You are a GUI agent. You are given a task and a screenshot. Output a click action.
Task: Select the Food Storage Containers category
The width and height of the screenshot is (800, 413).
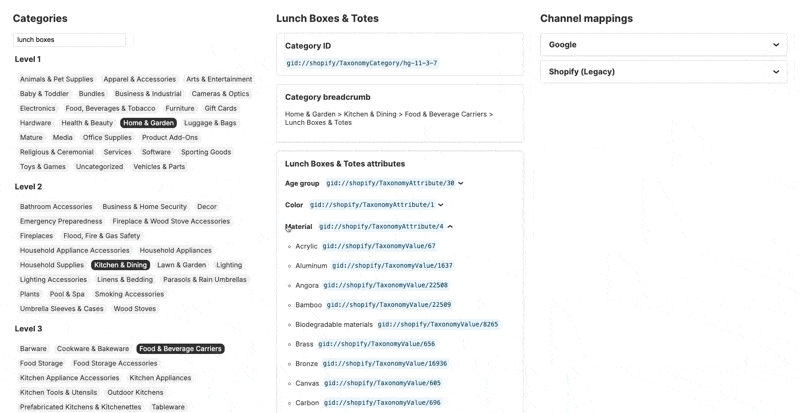click(115, 364)
